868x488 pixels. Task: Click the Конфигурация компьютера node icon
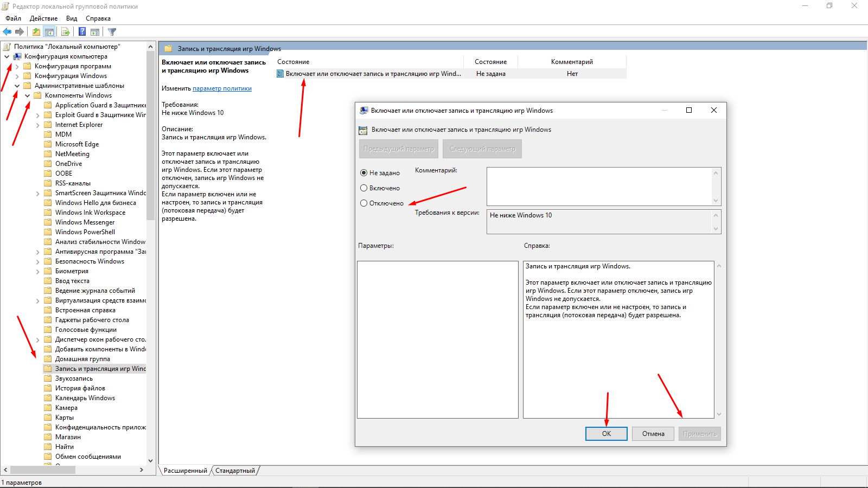click(x=17, y=56)
